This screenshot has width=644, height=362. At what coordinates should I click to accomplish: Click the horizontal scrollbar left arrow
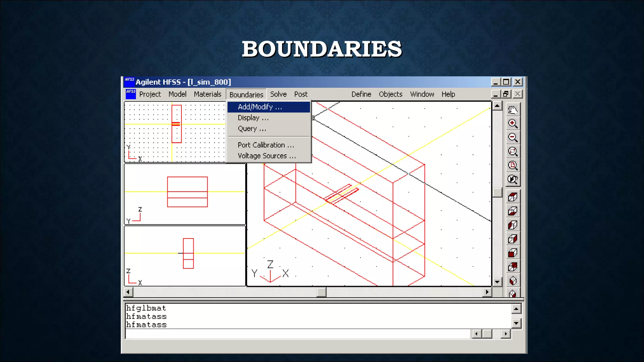coord(128,292)
